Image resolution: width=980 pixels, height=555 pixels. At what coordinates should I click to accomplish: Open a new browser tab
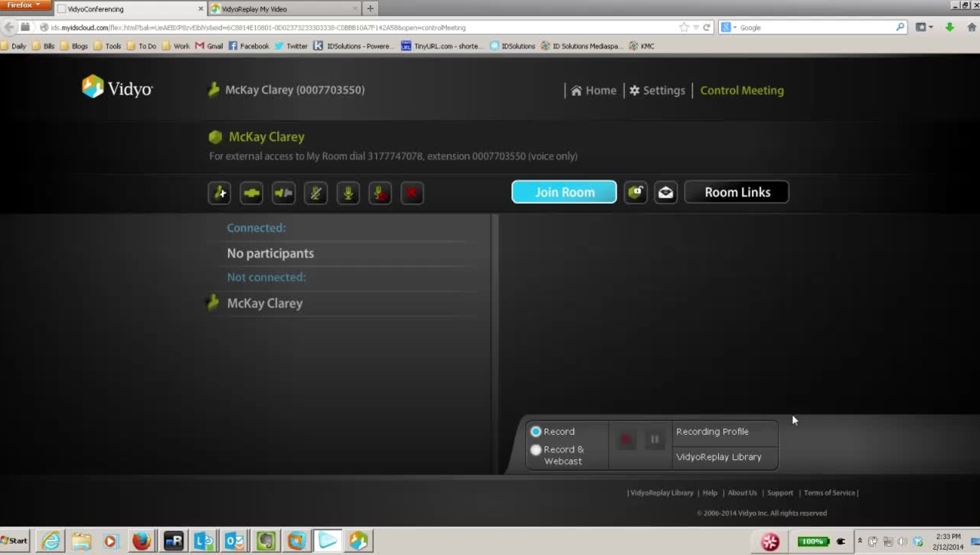pos(371,8)
